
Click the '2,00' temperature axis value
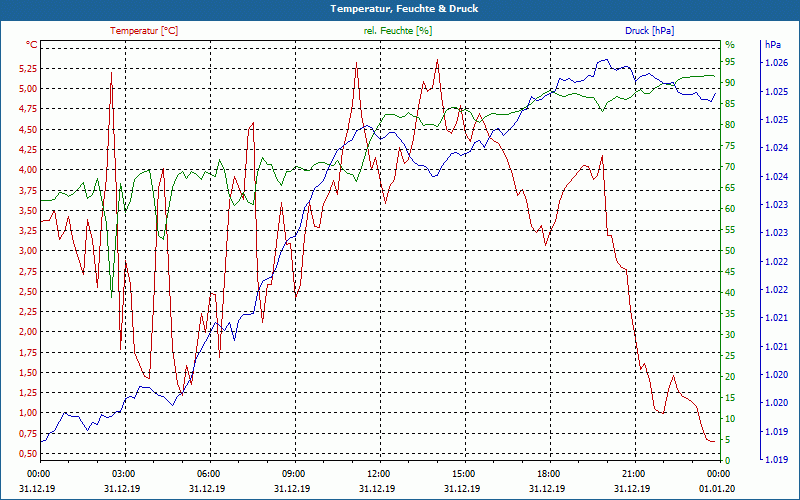coord(28,332)
